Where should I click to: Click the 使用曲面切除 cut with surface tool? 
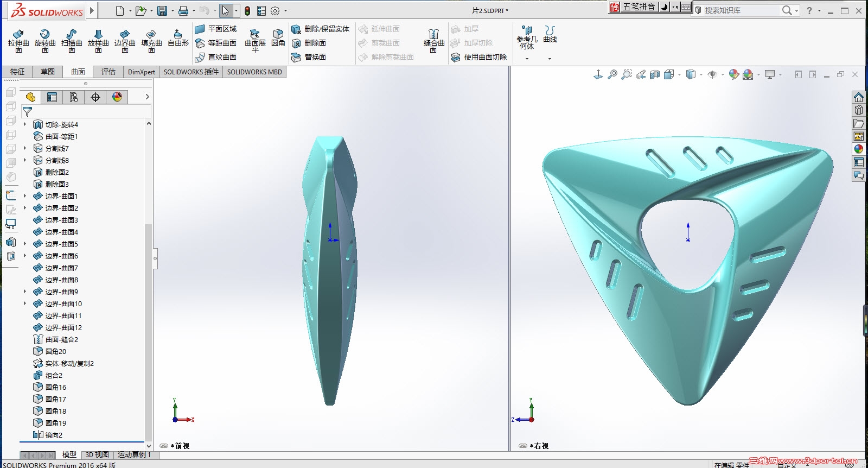click(x=479, y=57)
